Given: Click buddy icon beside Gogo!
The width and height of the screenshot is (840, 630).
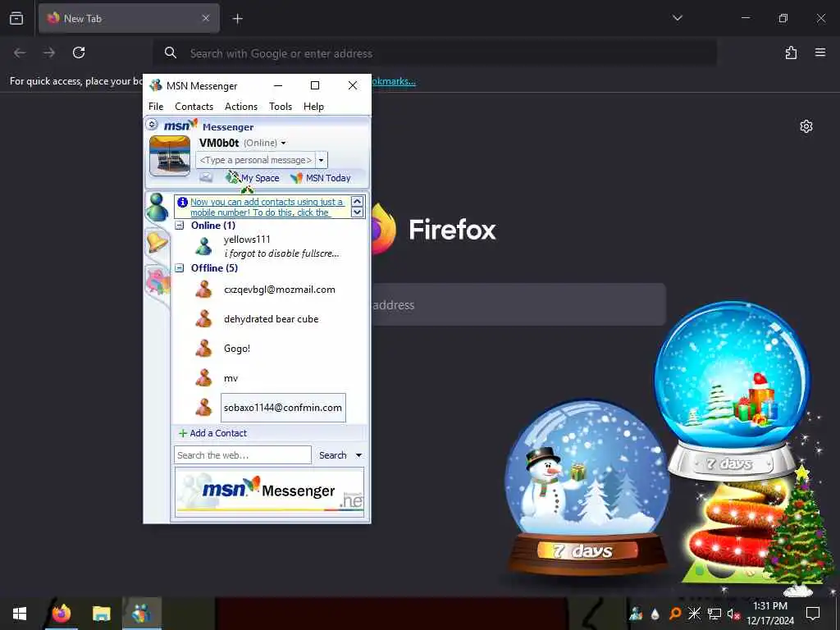Looking at the screenshot, I should coord(203,348).
